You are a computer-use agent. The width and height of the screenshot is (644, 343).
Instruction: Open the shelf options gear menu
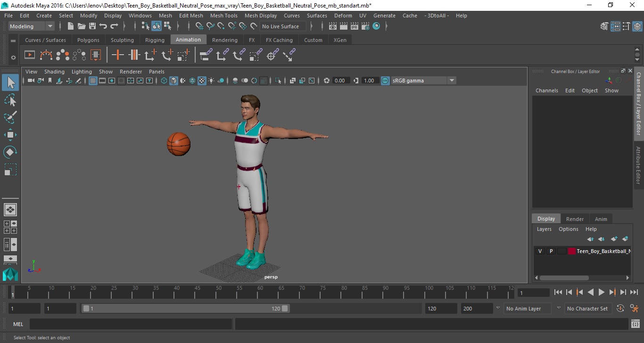pyautogui.click(x=13, y=57)
